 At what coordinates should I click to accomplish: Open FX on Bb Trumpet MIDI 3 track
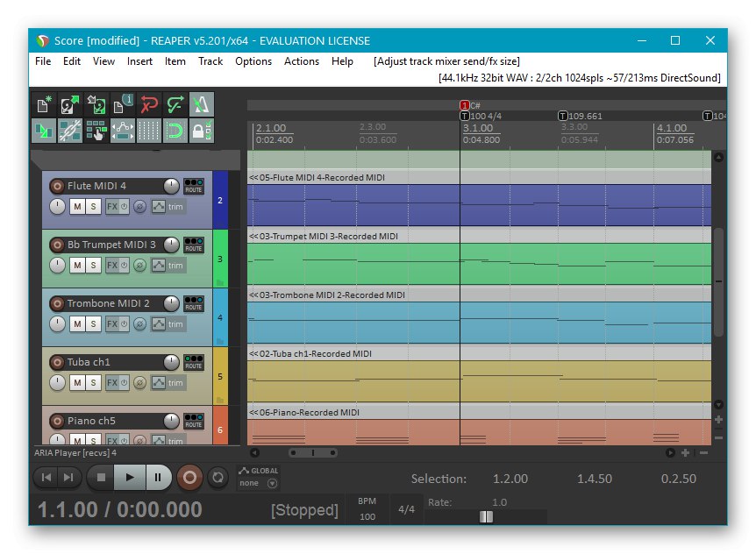(x=112, y=266)
